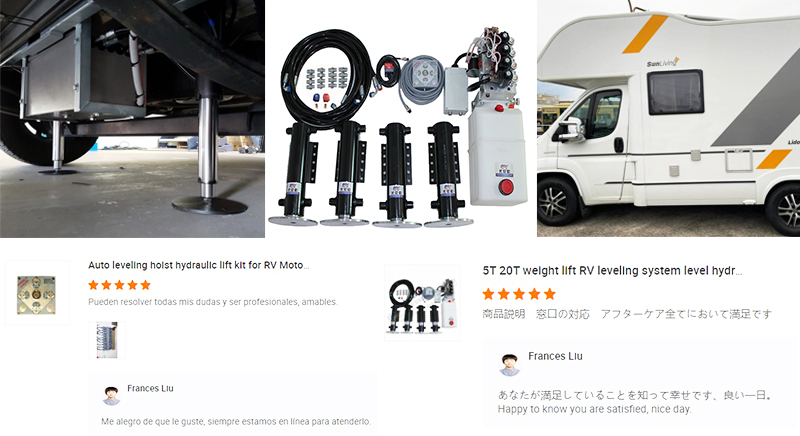
Task: Click reply 'Happy to know you are satisfied'
Action: [594, 409]
